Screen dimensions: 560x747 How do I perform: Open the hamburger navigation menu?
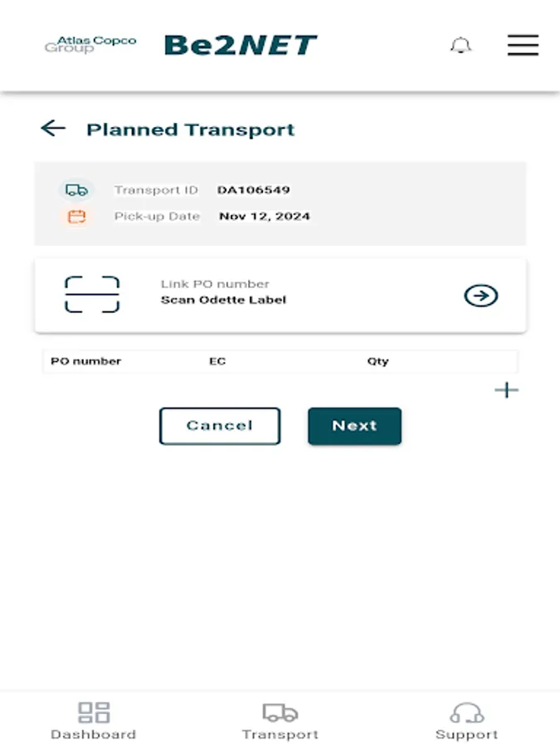tap(523, 46)
